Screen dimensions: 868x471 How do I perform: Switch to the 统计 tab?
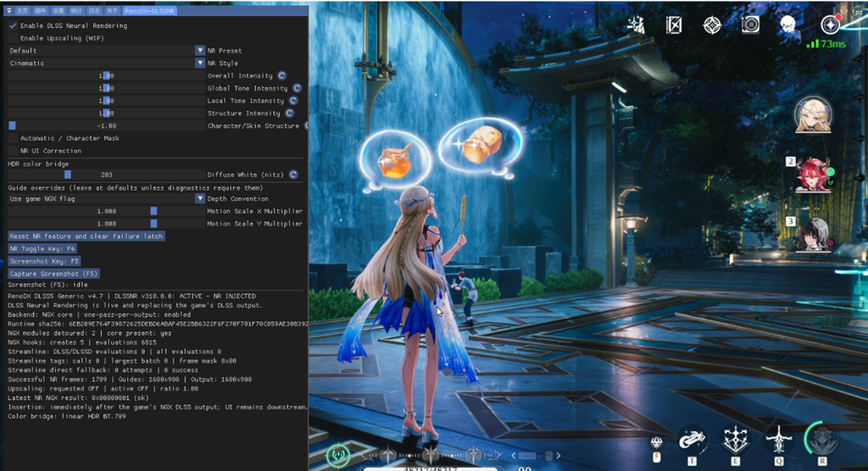(76, 10)
